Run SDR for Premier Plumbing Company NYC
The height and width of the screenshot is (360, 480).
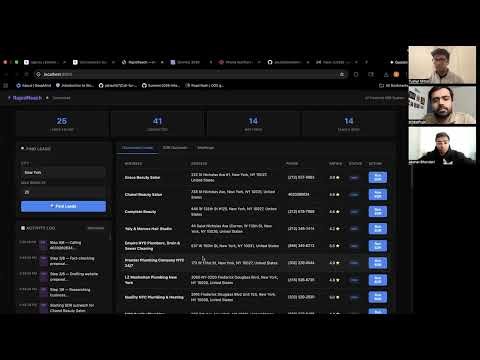(x=378, y=263)
